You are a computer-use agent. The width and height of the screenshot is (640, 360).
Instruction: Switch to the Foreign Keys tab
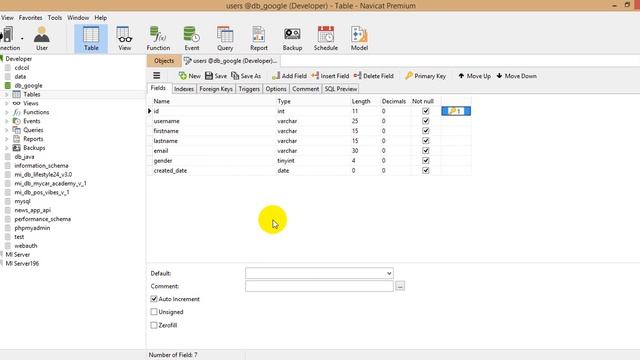coord(216,89)
